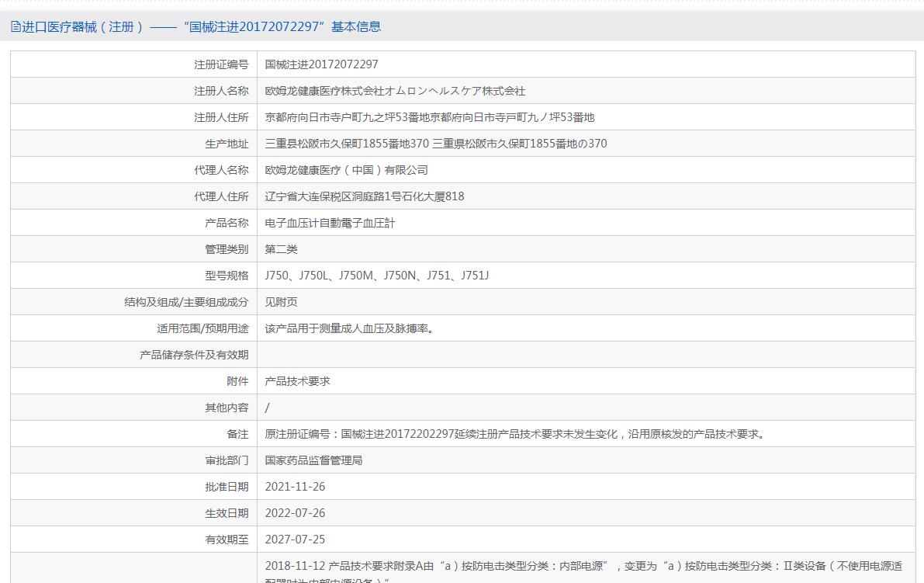Click remark text 原注册证编号：国械注进20172202297
Image resolution: width=924 pixels, height=583 pixels.
click(516, 434)
